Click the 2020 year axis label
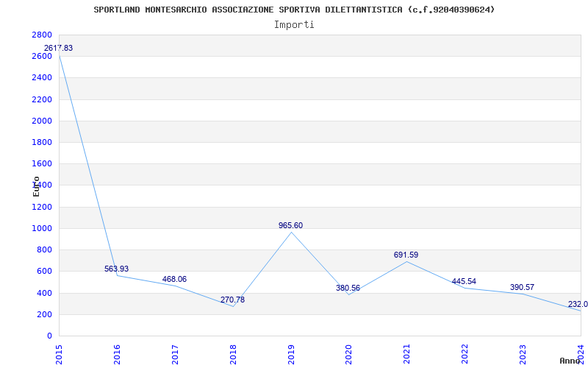Screen dimensions: 588x368 348,354
